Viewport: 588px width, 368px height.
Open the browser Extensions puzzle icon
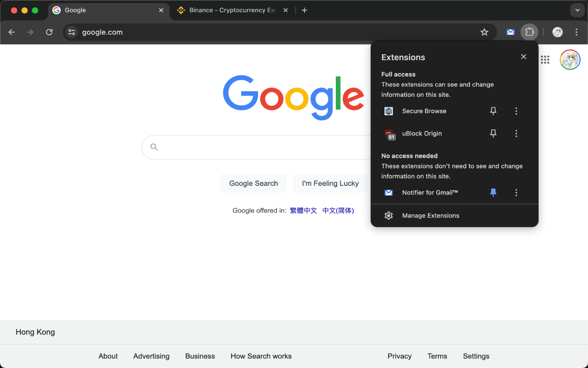[529, 32]
